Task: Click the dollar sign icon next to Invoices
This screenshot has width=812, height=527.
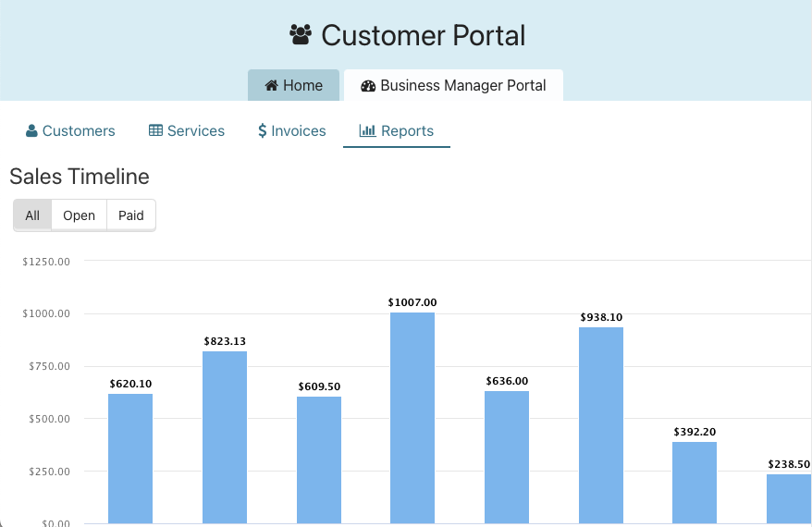Action: (263, 130)
